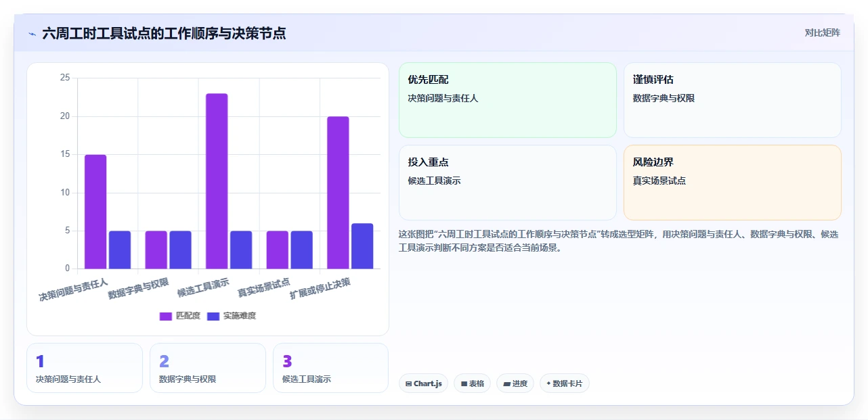Click the purple 匹配度 legend swatch

(166, 316)
